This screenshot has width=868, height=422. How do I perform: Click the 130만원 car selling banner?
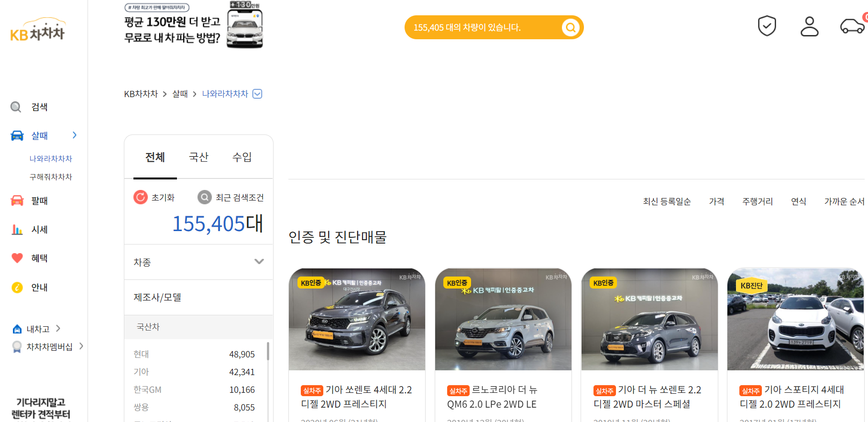(x=194, y=25)
